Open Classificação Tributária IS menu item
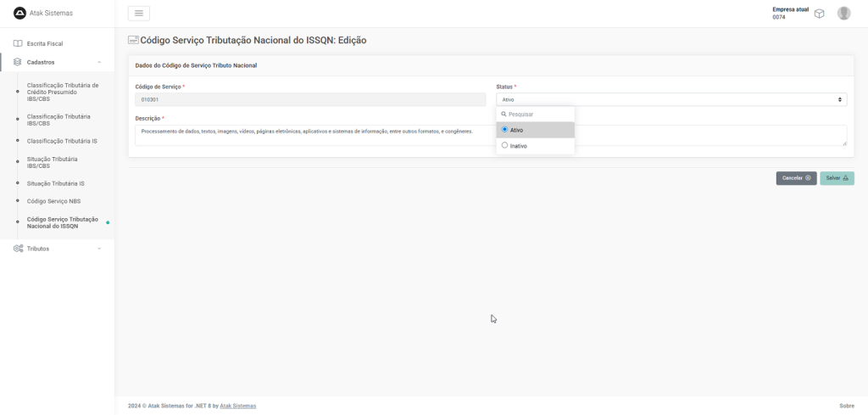 tap(62, 141)
